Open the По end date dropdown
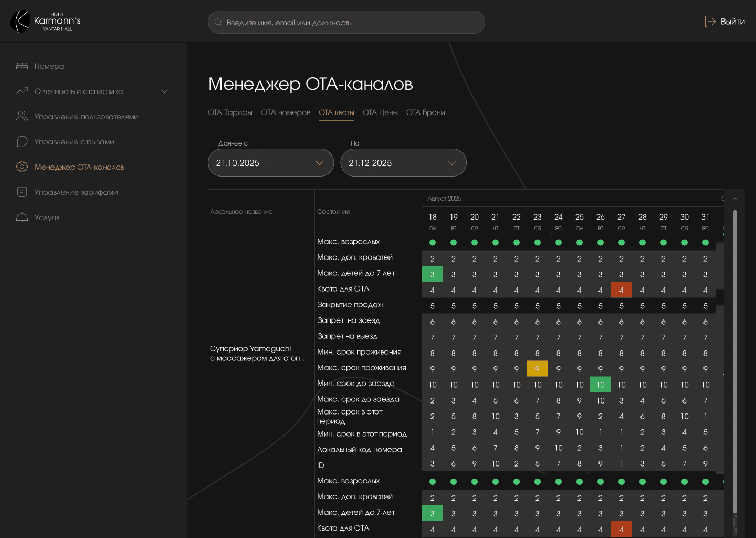The width and height of the screenshot is (756, 538). [403, 163]
